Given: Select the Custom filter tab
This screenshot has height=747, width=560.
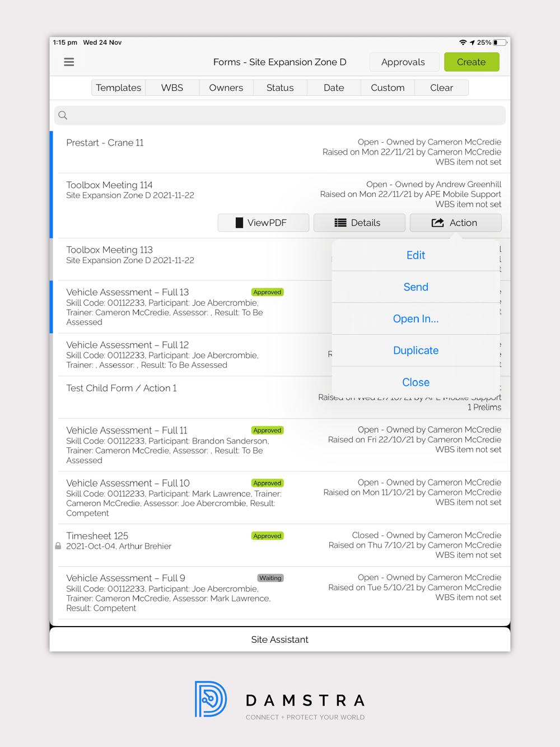Looking at the screenshot, I should pos(388,88).
